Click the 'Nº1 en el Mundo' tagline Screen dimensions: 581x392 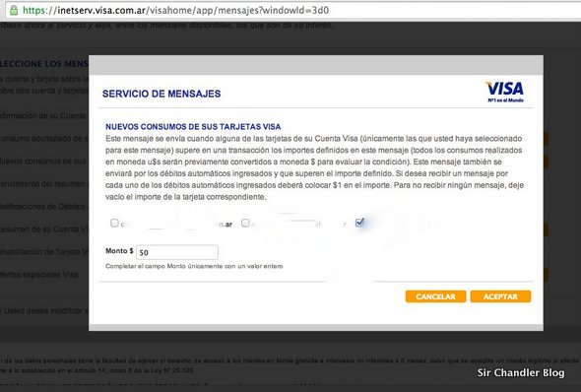(505, 100)
